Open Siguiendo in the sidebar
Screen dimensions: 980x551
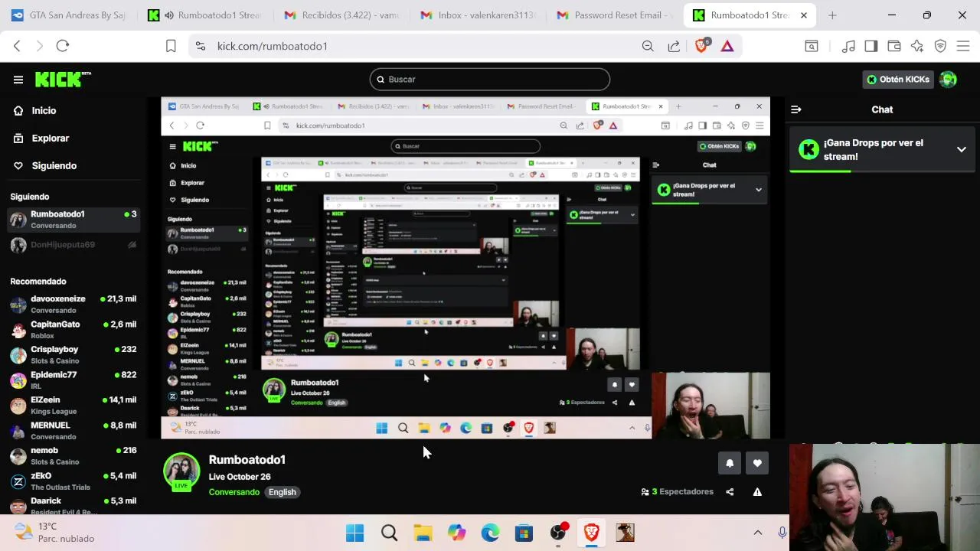[x=54, y=166]
